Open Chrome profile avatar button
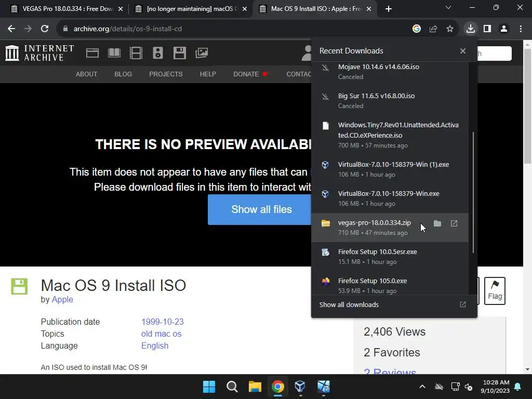 pos(504,29)
